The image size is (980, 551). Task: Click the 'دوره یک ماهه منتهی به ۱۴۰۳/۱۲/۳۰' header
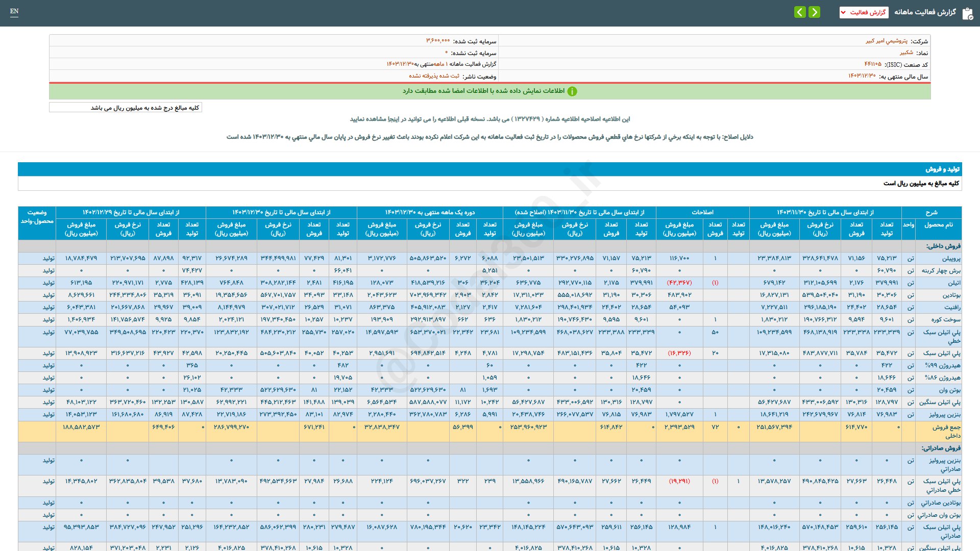[x=430, y=212]
